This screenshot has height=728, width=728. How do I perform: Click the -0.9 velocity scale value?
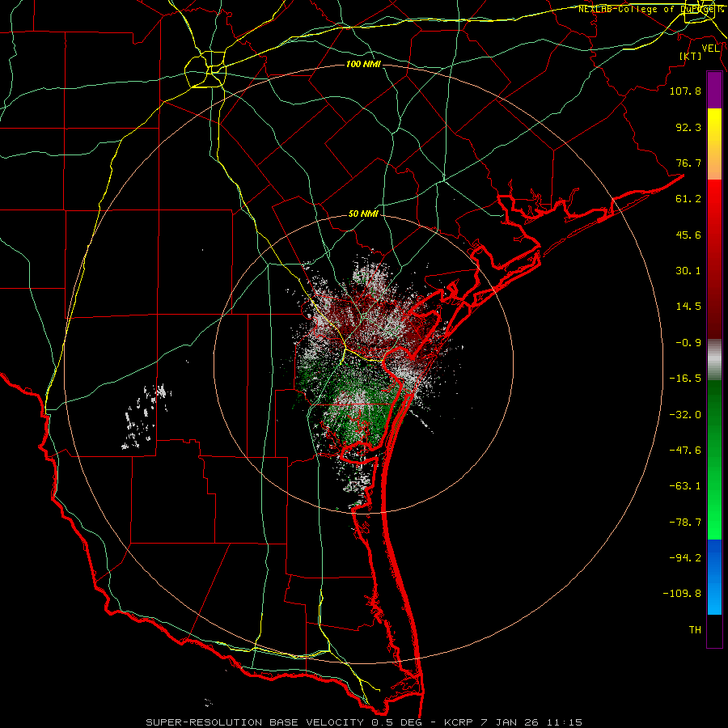point(688,343)
